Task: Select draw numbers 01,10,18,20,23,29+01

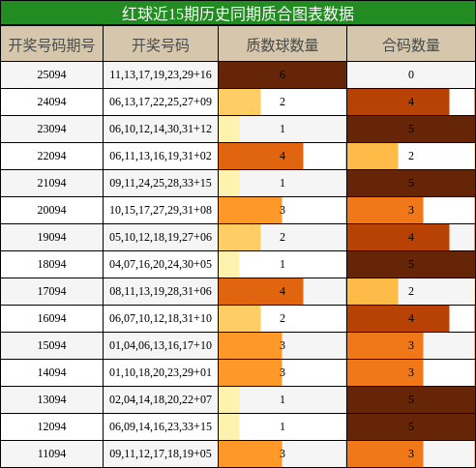Action: click(x=161, y=372)
